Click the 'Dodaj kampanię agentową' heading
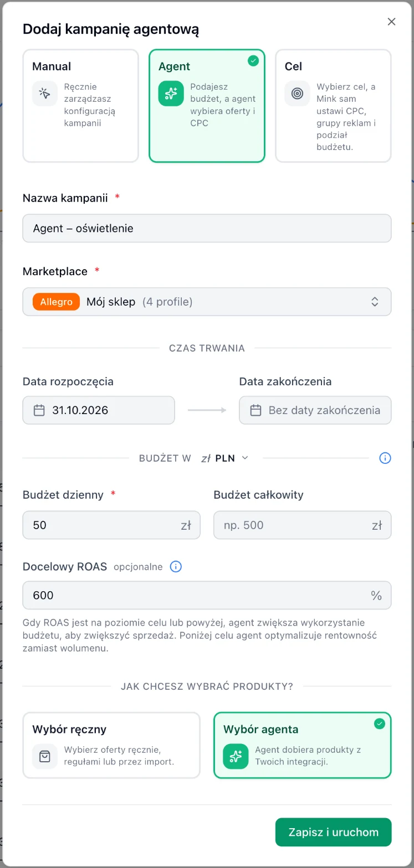This screenshot has width=414, height=868. (x=111, y=29)
